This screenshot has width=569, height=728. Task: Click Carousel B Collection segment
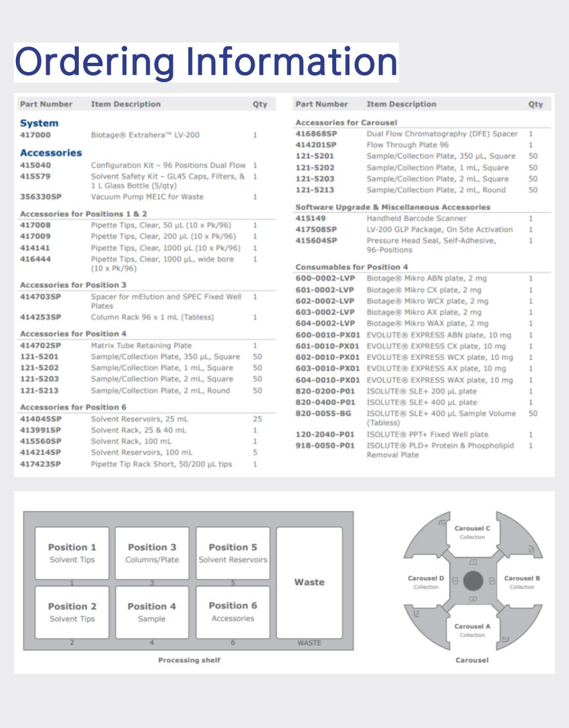522,582
